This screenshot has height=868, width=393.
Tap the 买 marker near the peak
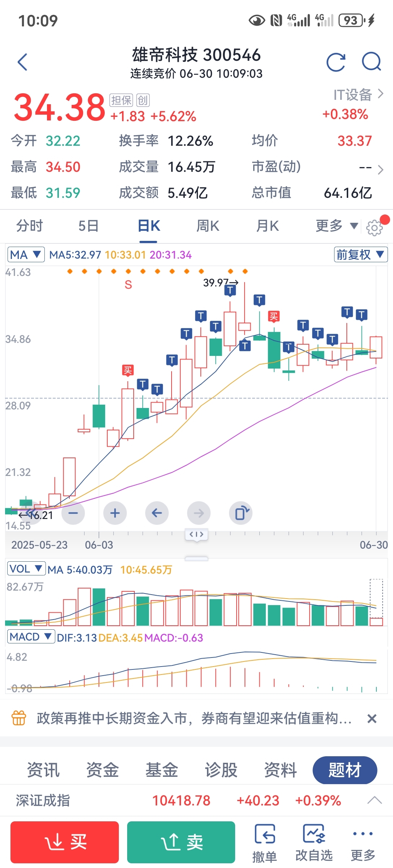tap(273, 317)
